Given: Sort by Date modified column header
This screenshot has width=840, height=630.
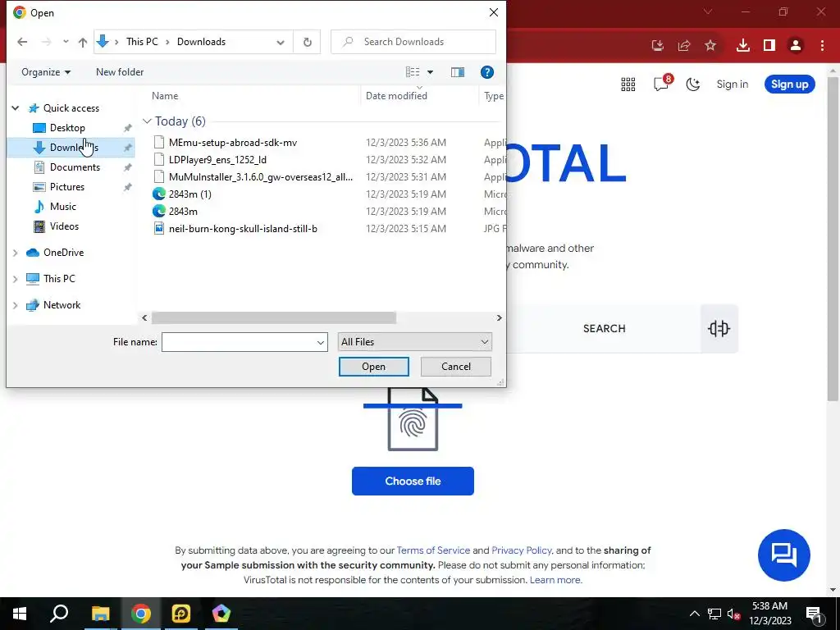Looking at the screenshot, I should pos(396,96).
